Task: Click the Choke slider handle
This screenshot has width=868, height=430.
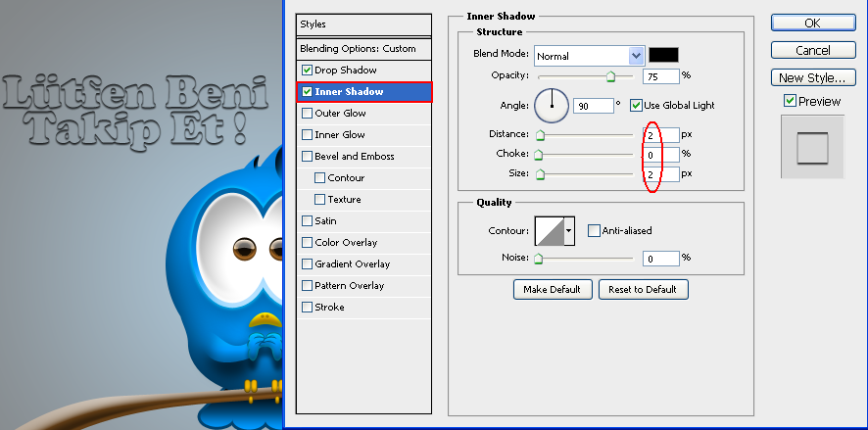Action: 538,155
